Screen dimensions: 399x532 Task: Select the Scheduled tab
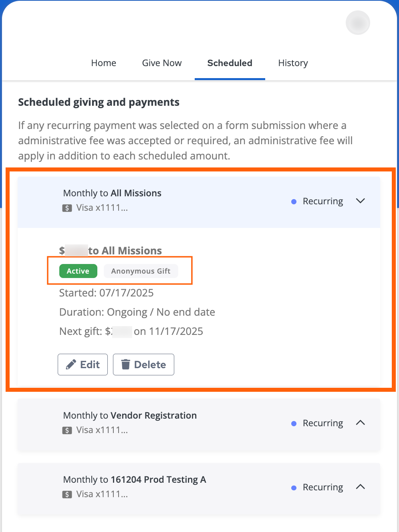[230, 63]
